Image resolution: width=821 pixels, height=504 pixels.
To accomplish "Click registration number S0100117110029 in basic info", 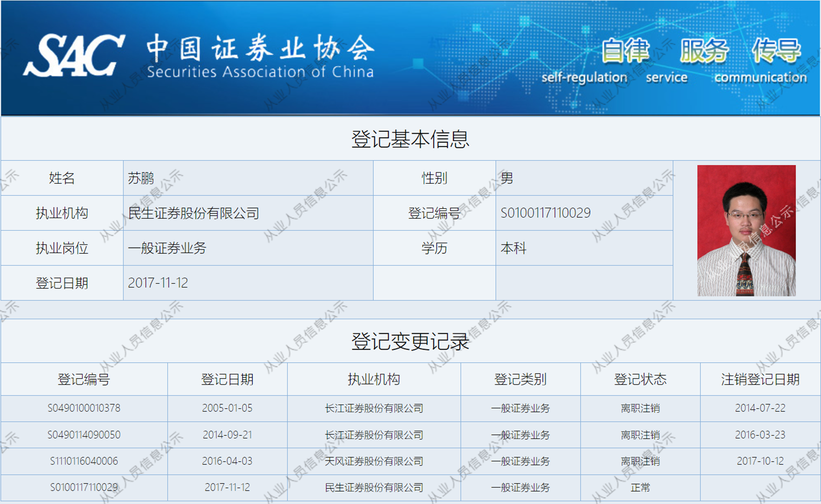I will [545, 213].
